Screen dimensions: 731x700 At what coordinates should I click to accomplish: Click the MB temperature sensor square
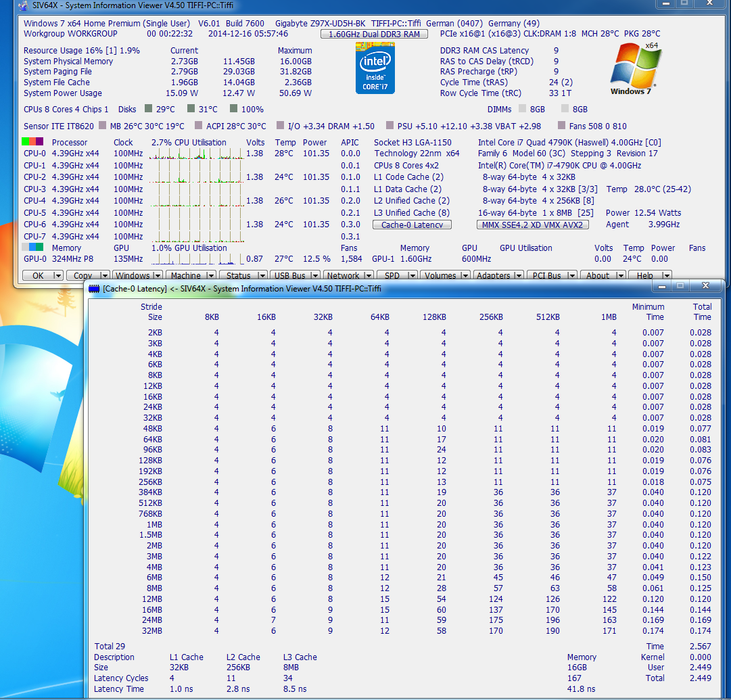click(x=103, y=125)
